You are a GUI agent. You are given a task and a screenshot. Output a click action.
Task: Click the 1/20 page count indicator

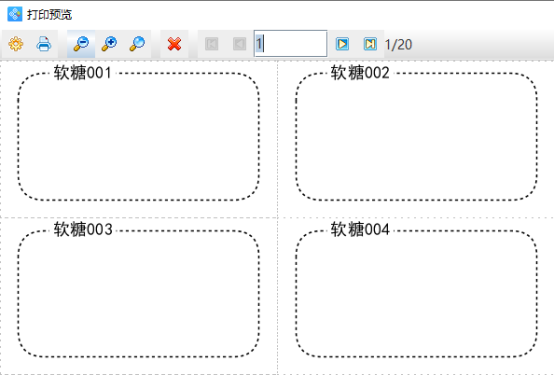[x=398, y=45]
